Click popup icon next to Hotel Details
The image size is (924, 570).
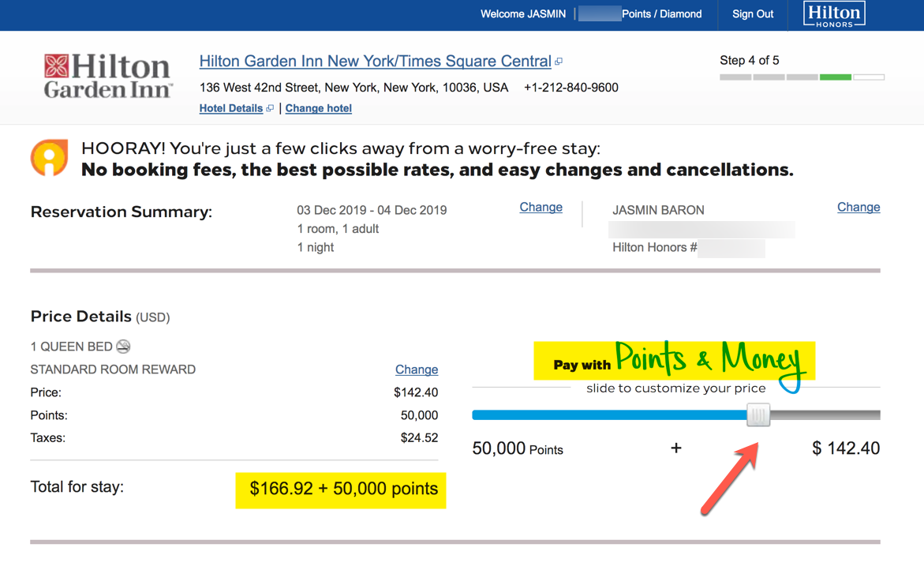pos(270,108)
